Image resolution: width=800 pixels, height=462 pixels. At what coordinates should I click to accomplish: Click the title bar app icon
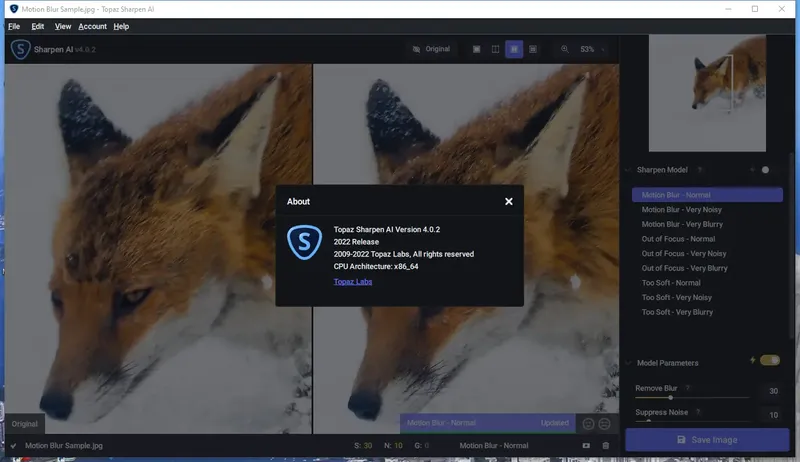coord(14,9)
